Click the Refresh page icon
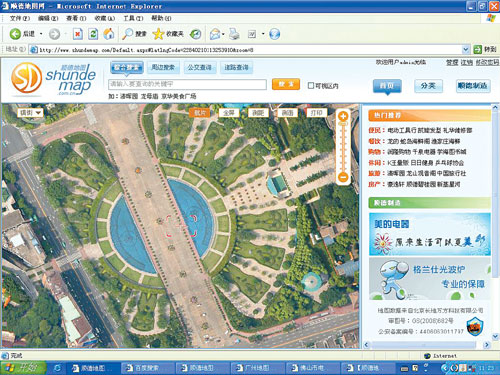500x375 pixels. (93, 34)
